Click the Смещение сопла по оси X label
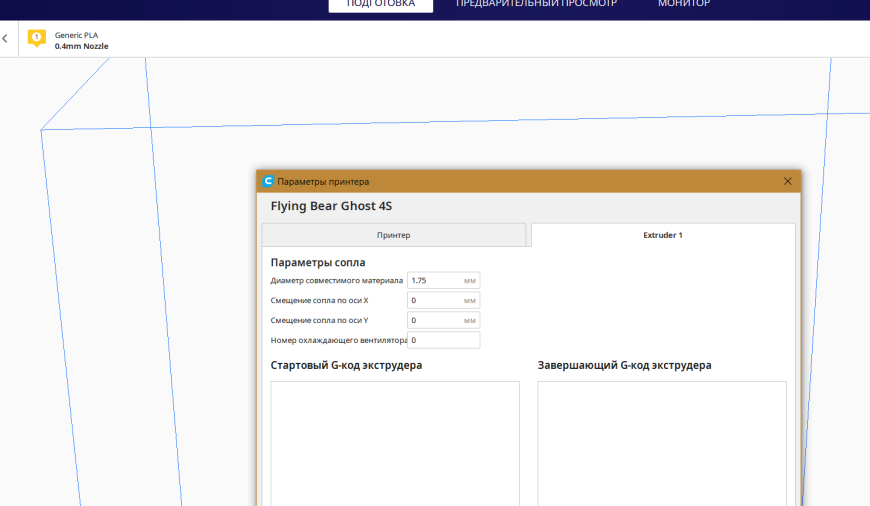This screenshot has width=870, height=506. (x=320, y=301)
